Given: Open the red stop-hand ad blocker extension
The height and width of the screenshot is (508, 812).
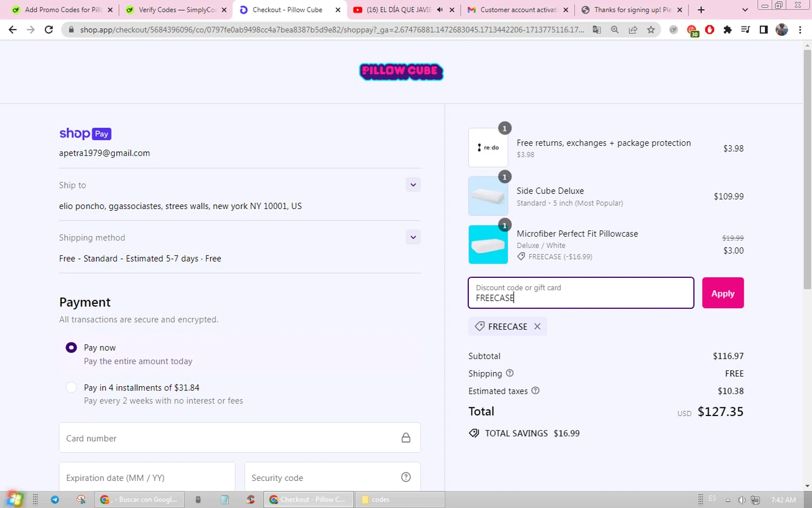Looking at the screenshot, I should tap(710, 30).
